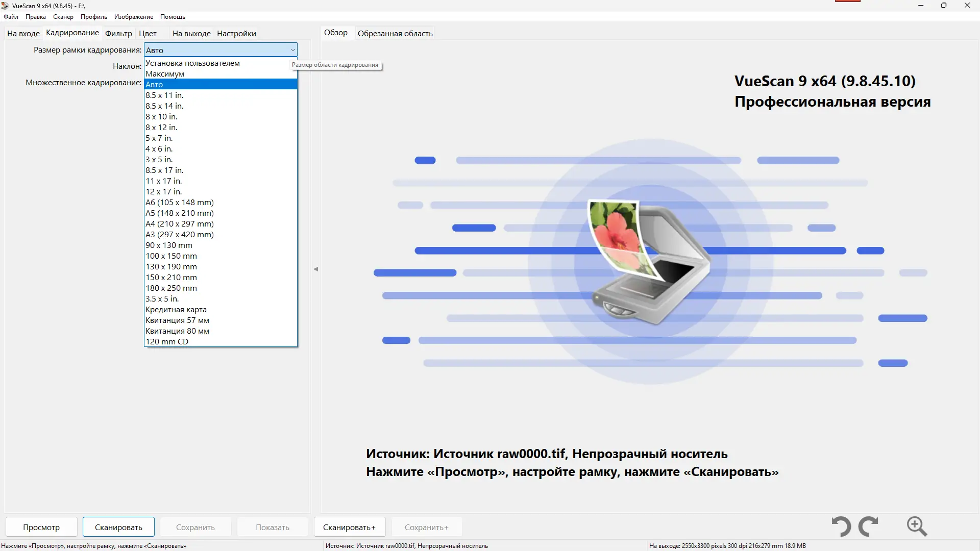Select A4 (210 x 297 mm) from the list
980x551 pixels.
pos(180,223)
